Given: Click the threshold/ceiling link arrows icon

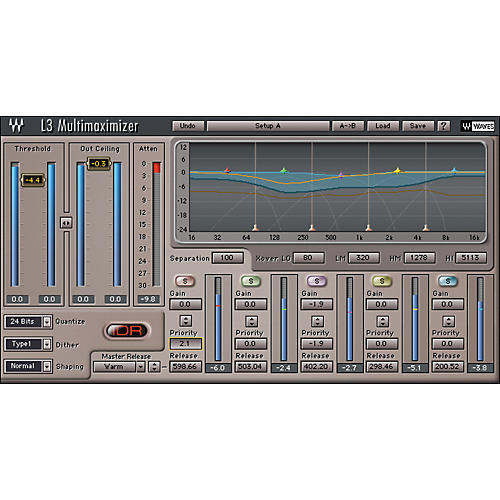Looking at the screenshot, I should click(66, 223).
